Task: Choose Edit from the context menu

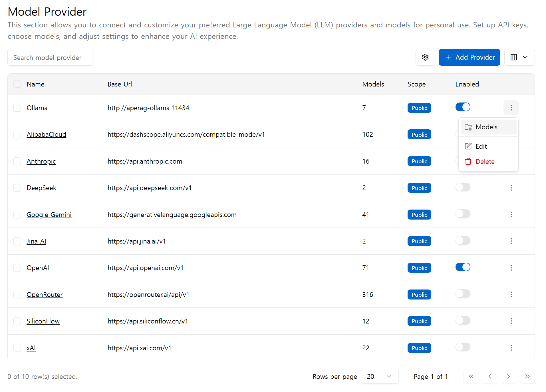Action: pyautogui.click(x=488, y=146)
